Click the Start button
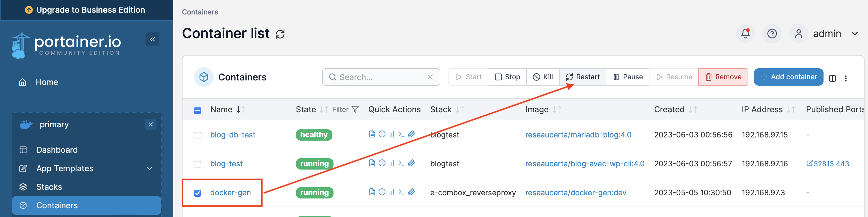The width and height of the screenshot is (868, 217). 468,77
